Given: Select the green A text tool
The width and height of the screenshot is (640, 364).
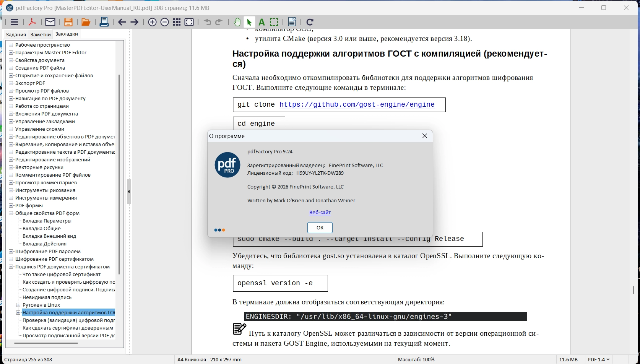Looking at the screenshot, I should point(262,22).
